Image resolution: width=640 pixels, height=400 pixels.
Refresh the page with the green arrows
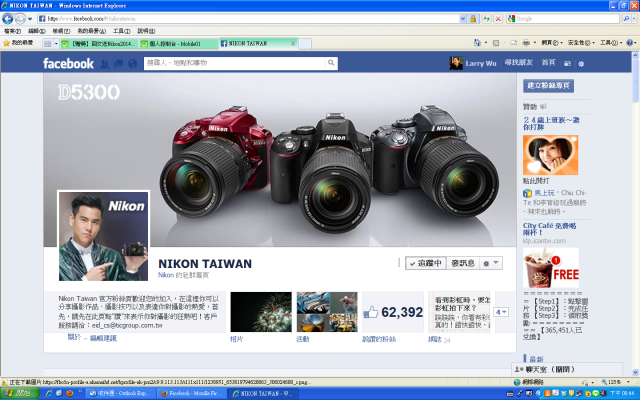pos(486,19)
